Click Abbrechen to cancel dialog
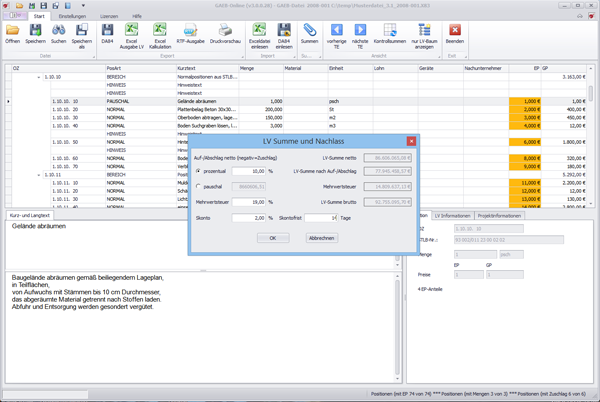 pyautogui.click(x=321, y=238)
